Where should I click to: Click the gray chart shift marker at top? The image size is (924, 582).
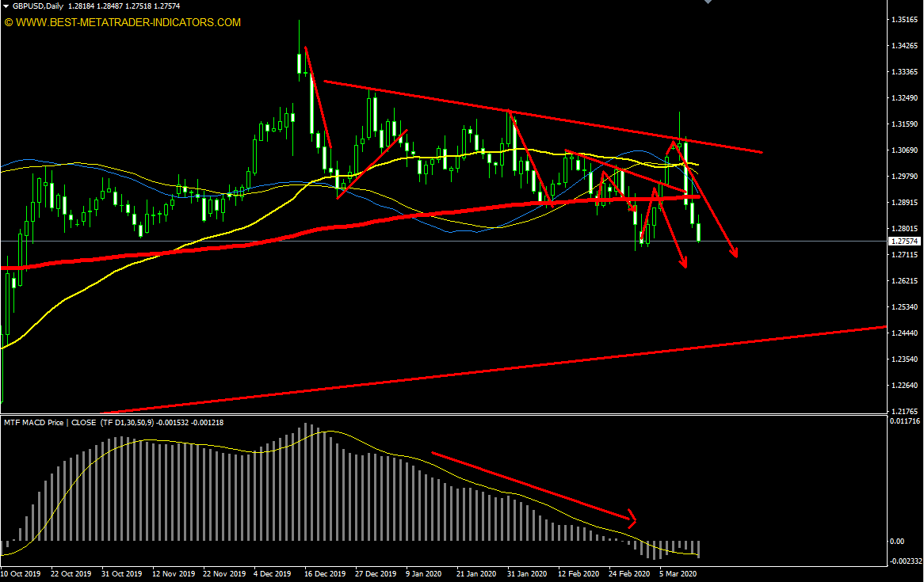click(708, 2)
